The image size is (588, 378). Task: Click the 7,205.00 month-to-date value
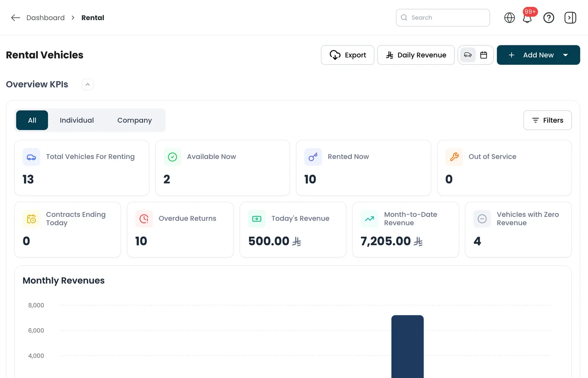pos(386,241)
